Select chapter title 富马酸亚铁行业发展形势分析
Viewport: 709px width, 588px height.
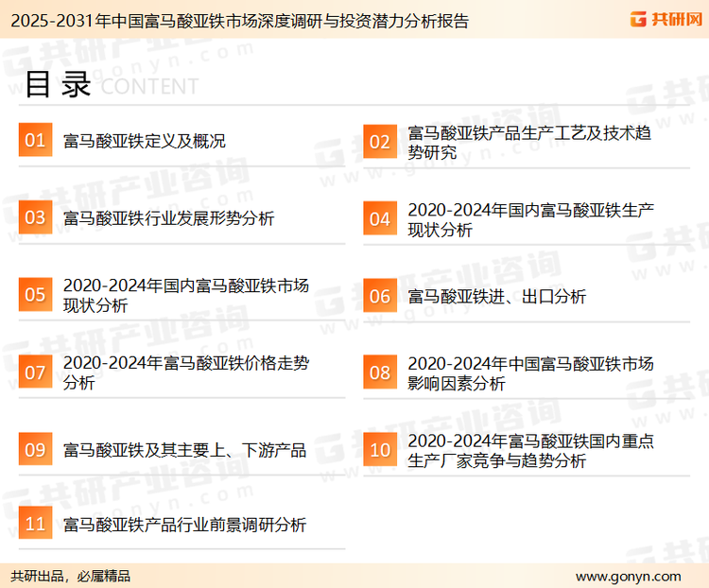click(x=168, y=218)
